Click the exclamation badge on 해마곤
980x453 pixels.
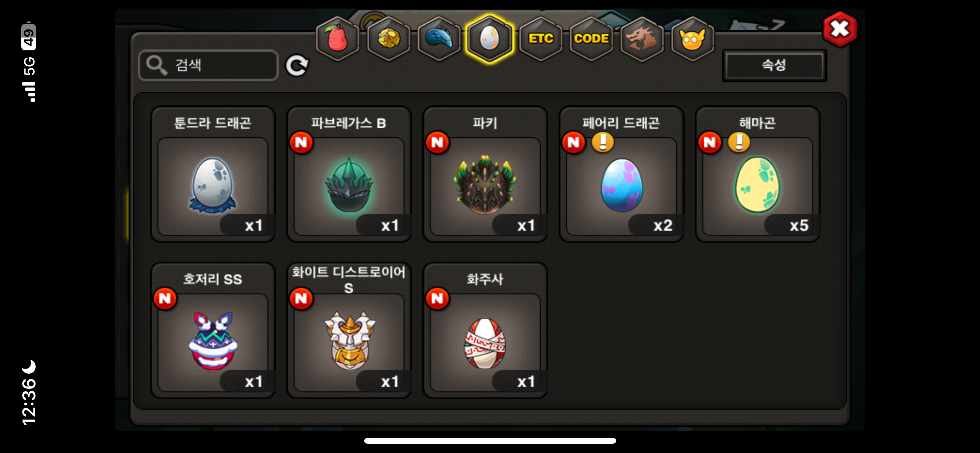point(739,142)
